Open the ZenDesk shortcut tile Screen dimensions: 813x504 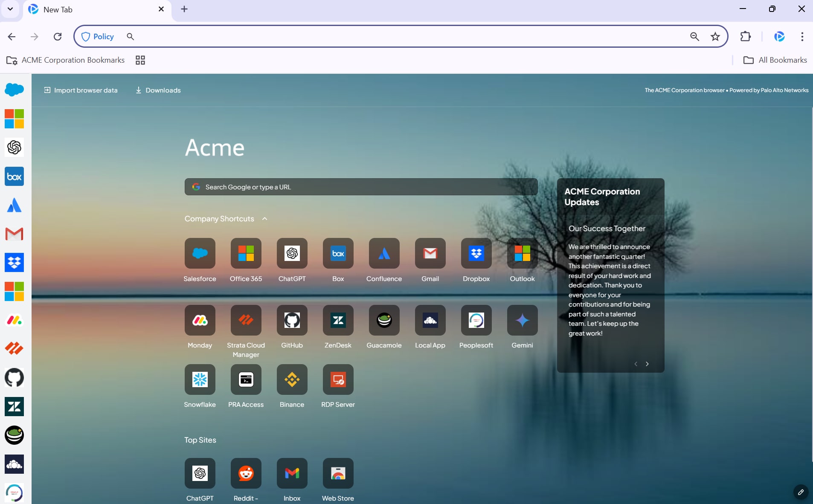[338, 320]
